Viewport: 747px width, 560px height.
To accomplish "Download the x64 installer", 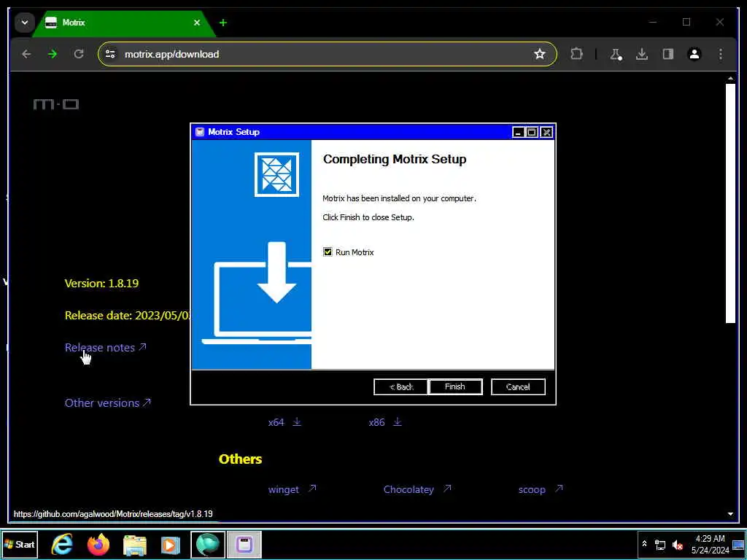I will (285, 422).
